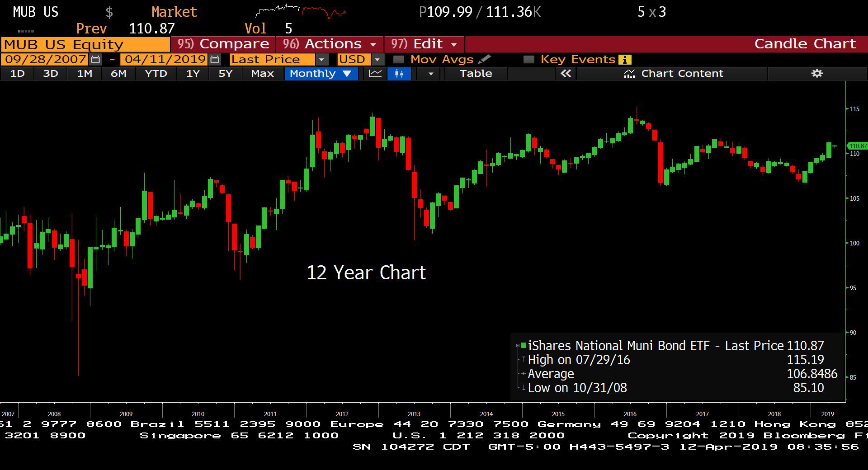Open the Monthly periodicity dropdown
The height and width of the screenshot is (470, 868).
(x=321, y=73)
